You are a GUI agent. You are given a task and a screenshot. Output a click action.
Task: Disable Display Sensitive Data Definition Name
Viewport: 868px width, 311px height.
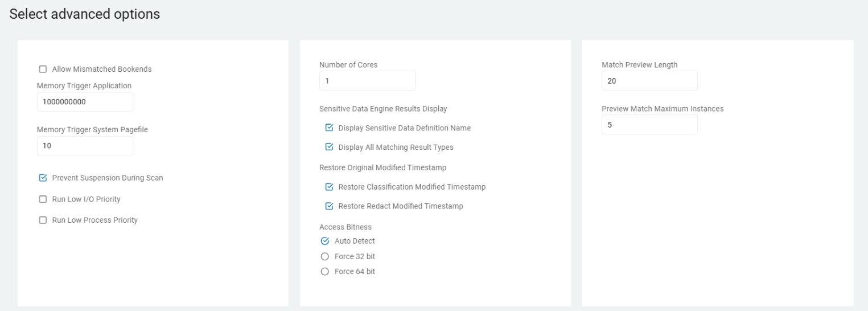point(329,128)
